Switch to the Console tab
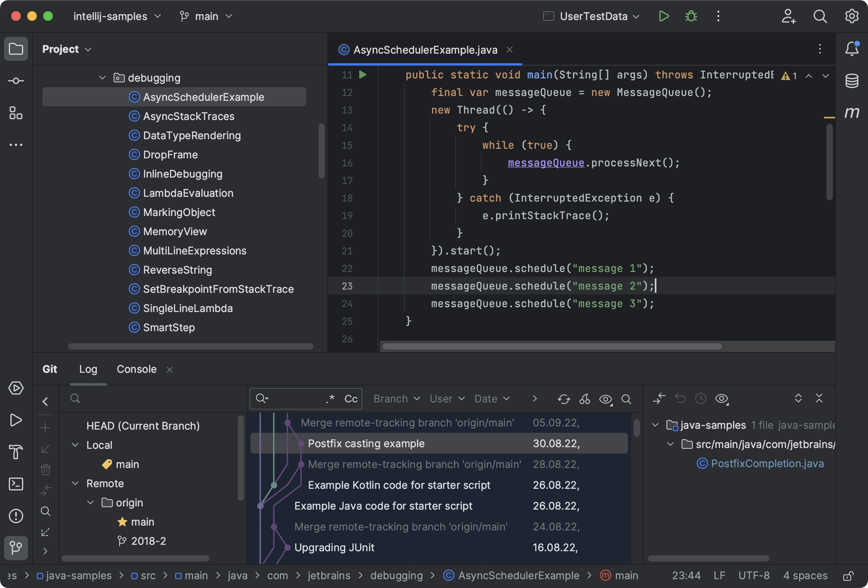 [x=136, y=369]
